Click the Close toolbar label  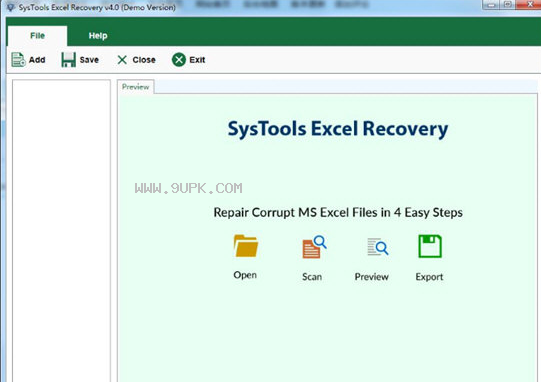[x=144, y=60]
